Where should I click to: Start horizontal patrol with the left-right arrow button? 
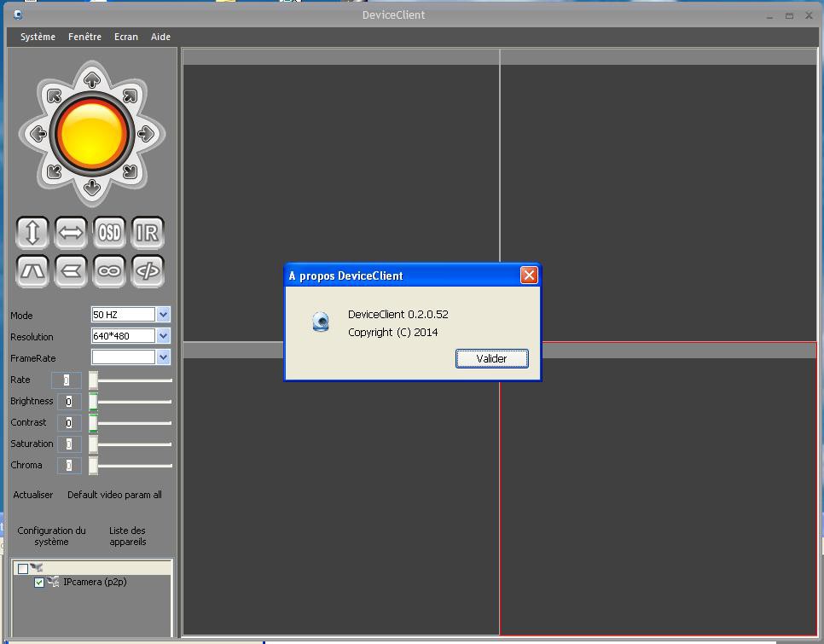(71, 232)
